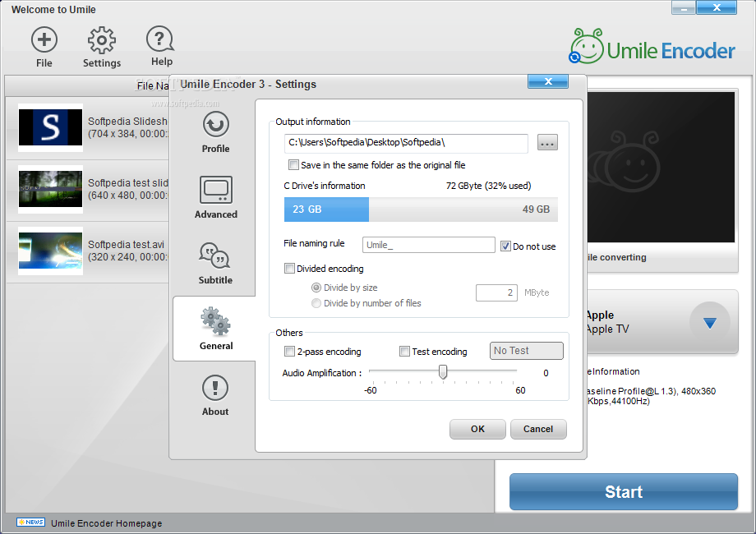Enable Test encoding checkbox
Image resolution: width=756 pixels, height=534 pixels.
click(x=404, y=352)
